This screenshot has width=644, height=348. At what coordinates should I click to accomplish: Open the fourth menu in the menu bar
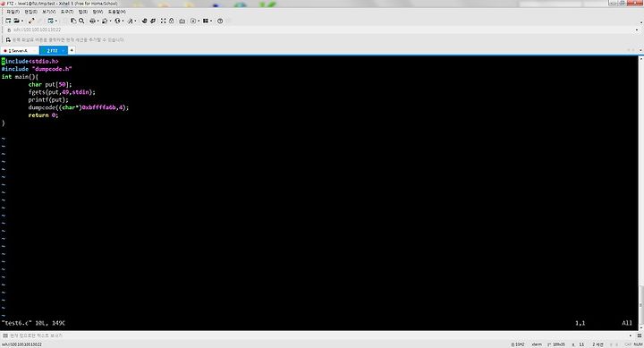click(x=67, y=12)
